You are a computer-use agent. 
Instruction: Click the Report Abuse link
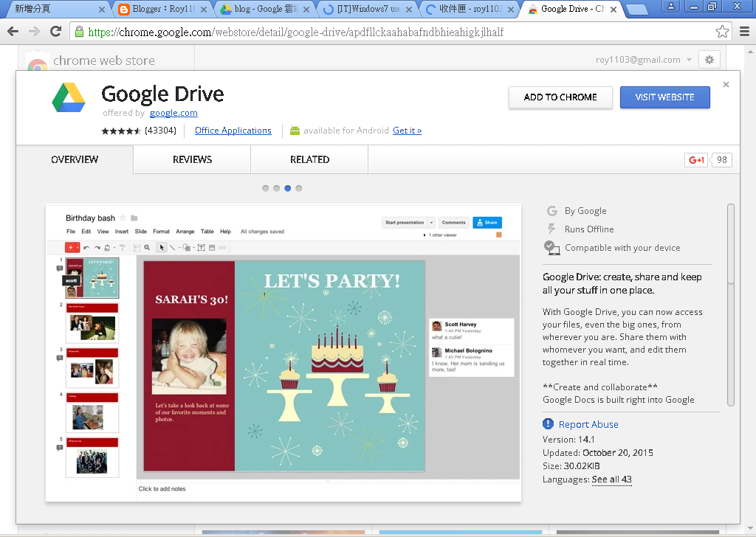[x=588, y=424]
